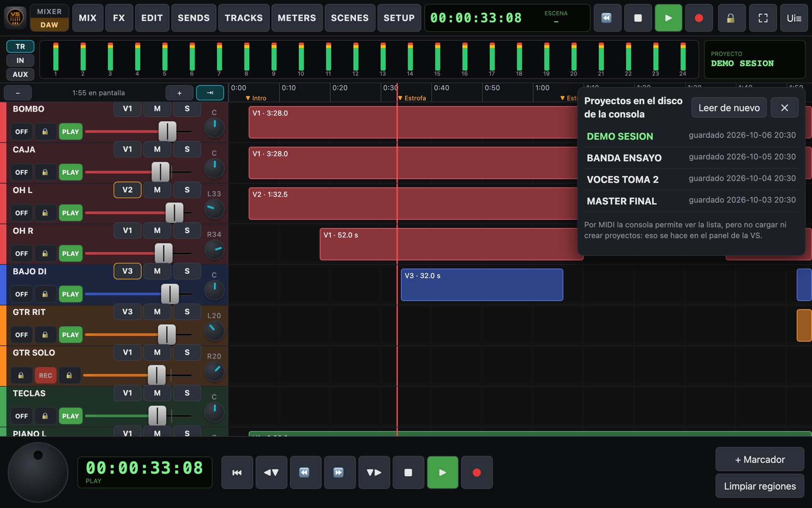The image size is (812, 508).
Task: Mute the BOMBO track
Action: tap(157, 109)
